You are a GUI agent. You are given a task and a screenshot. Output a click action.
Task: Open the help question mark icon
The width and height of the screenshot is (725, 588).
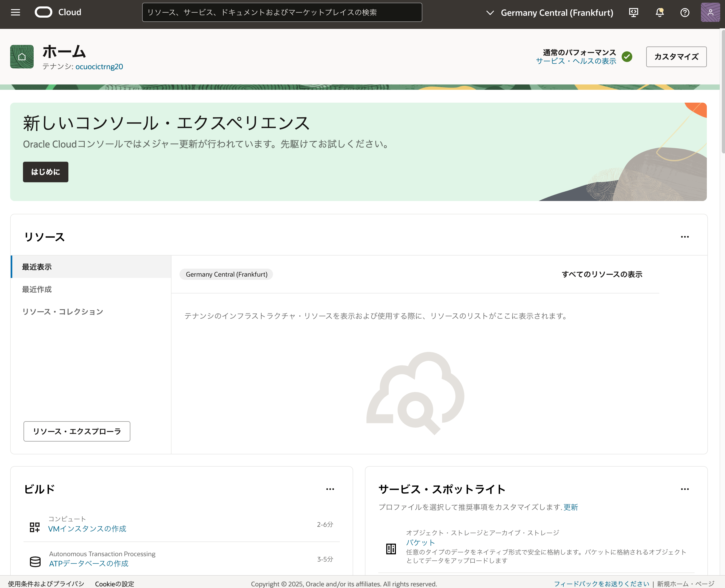(685, 13)
